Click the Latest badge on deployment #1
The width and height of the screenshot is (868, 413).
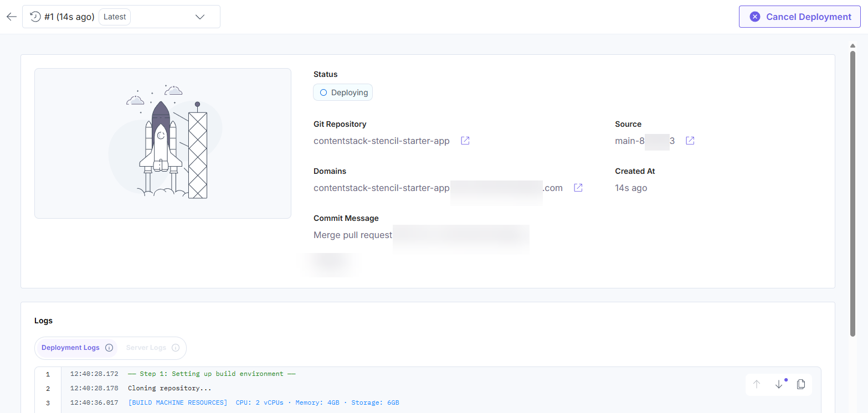pos(114,17)
